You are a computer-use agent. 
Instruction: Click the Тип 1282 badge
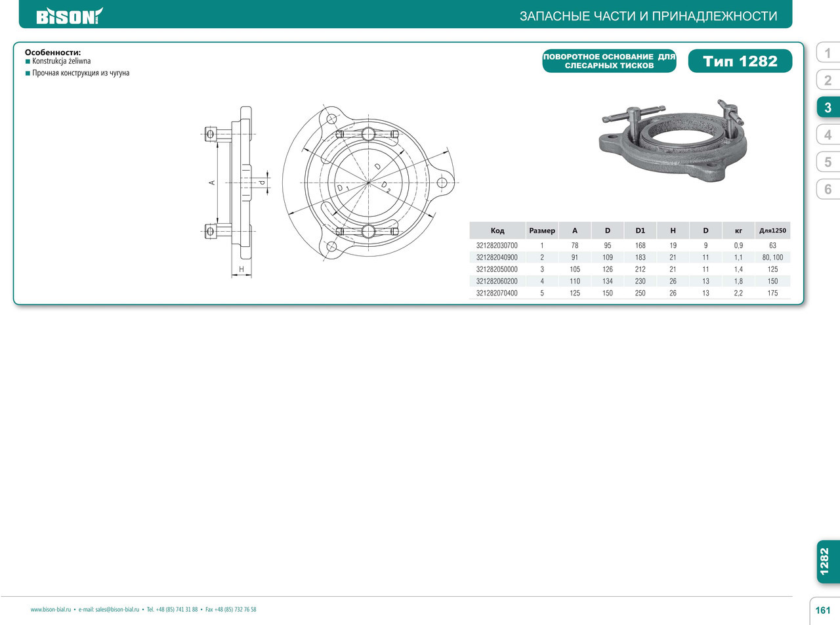[x=740, y=61]
